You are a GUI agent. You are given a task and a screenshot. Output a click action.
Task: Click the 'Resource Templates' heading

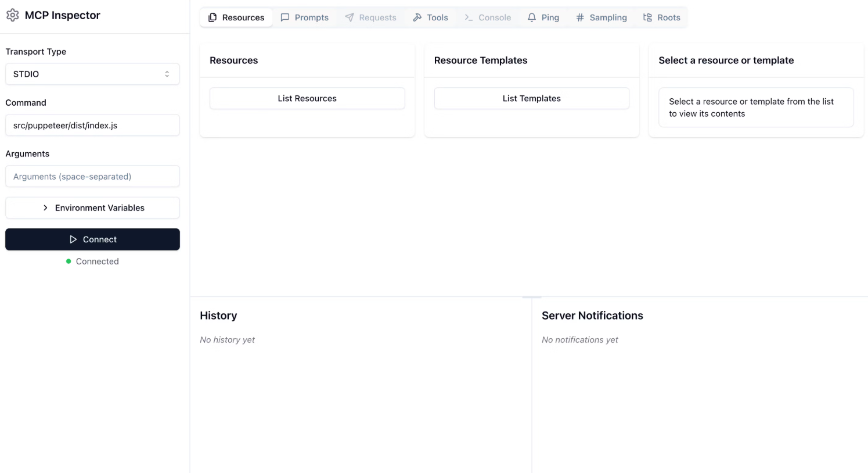(481, 60)
